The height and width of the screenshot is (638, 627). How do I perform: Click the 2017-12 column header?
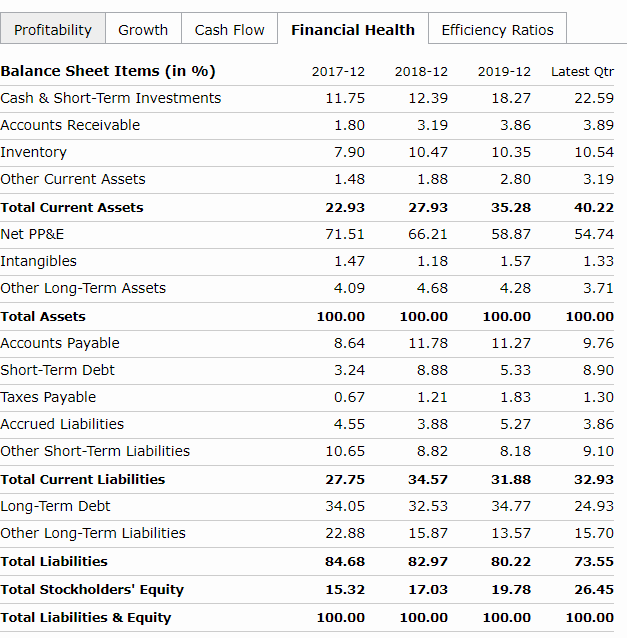pyautogui.click(x=338, y=72)
